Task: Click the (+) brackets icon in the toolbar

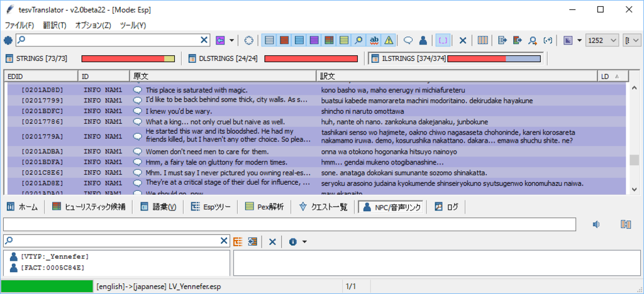Action: pyautogui.click(x=547, y=40)
